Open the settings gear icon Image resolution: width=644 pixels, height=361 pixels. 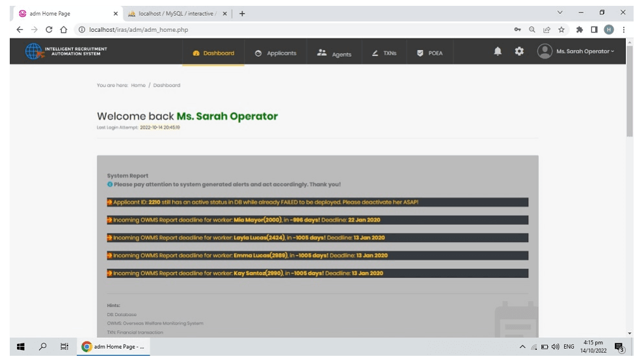coord(519,51)
